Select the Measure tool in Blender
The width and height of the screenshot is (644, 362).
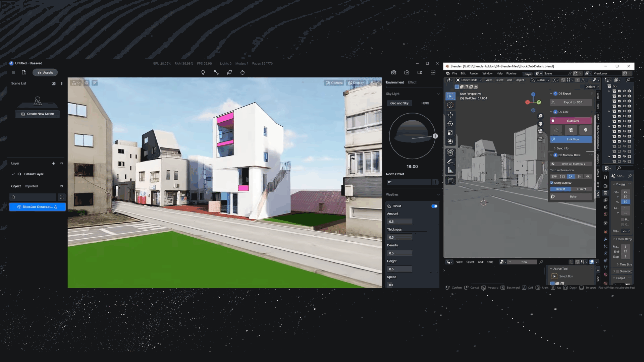[x=450, y=170]
